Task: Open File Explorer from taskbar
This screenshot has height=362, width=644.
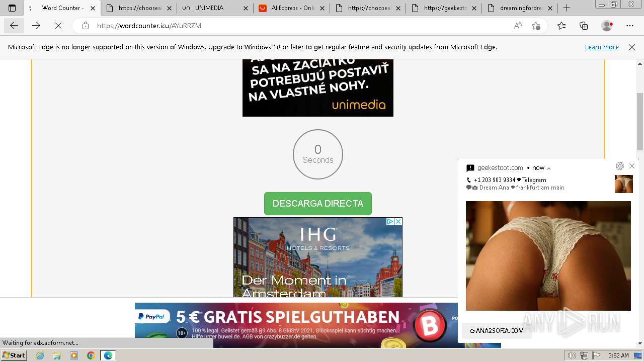Action: (57, 355)
